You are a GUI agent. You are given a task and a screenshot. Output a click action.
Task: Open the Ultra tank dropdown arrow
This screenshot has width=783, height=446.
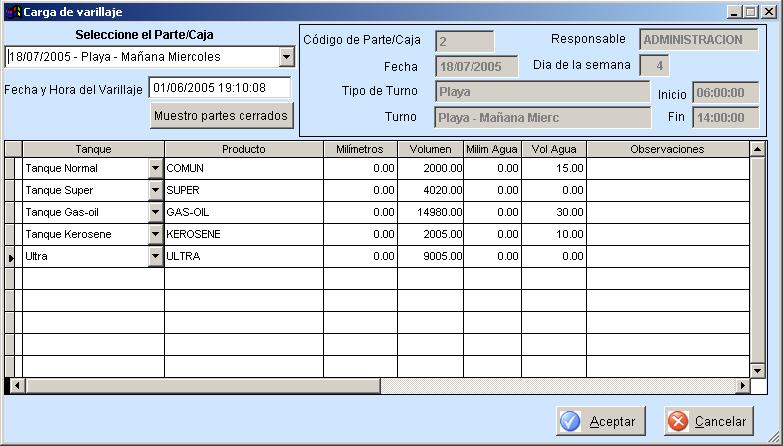155,257
